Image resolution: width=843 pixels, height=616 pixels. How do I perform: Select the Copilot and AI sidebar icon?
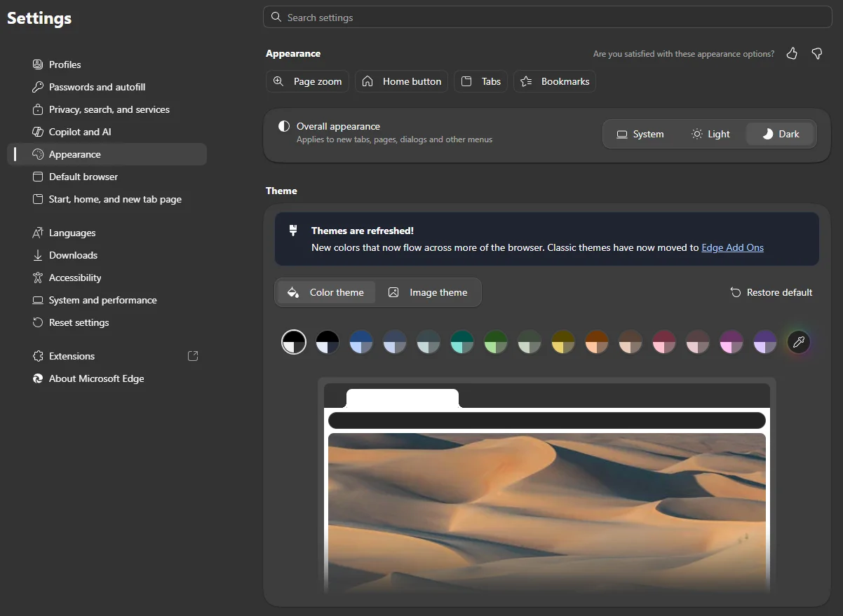[x=38, y=132]
